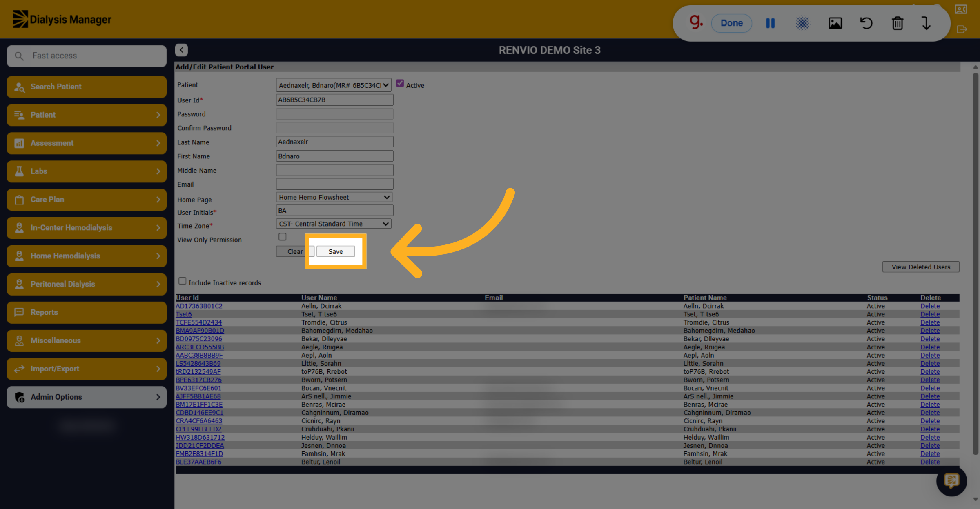Click the Reports chat icon in sidebar
The height and width of the screenshot is (509, 980).
point(19,312)
